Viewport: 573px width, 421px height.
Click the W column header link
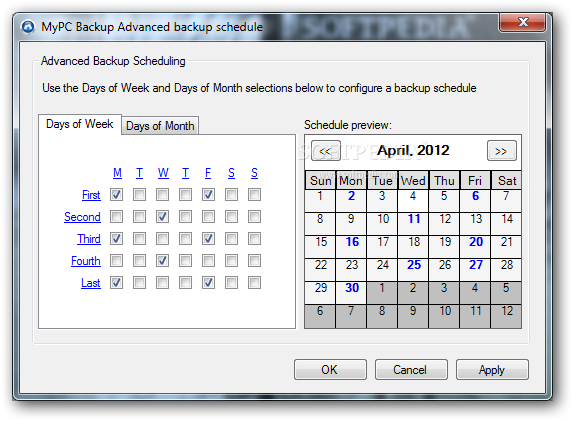pos(163,172)
